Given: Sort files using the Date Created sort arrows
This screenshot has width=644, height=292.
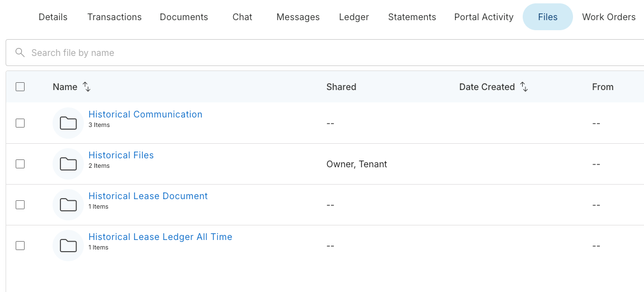Looking at the screenshot, I should [524, 87].
